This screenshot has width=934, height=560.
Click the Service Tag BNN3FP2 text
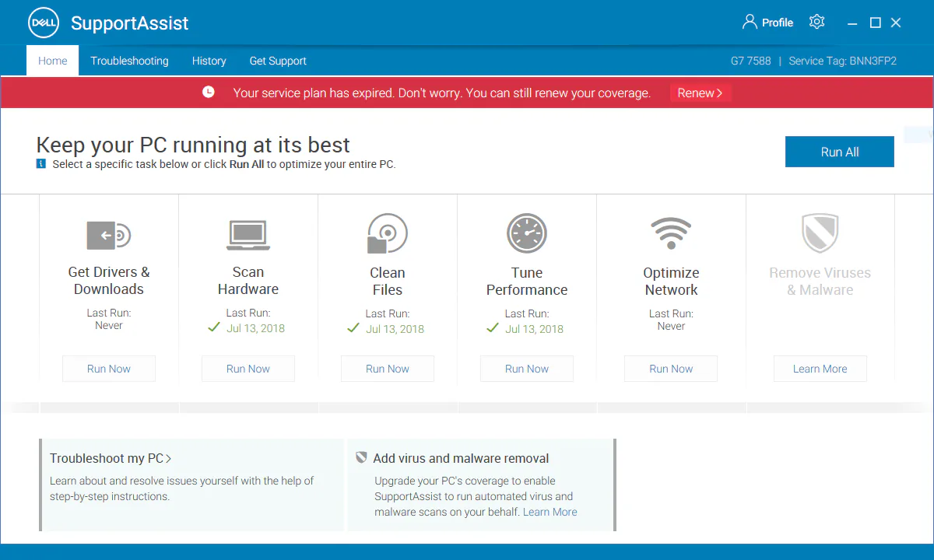(x=842, y=61)
